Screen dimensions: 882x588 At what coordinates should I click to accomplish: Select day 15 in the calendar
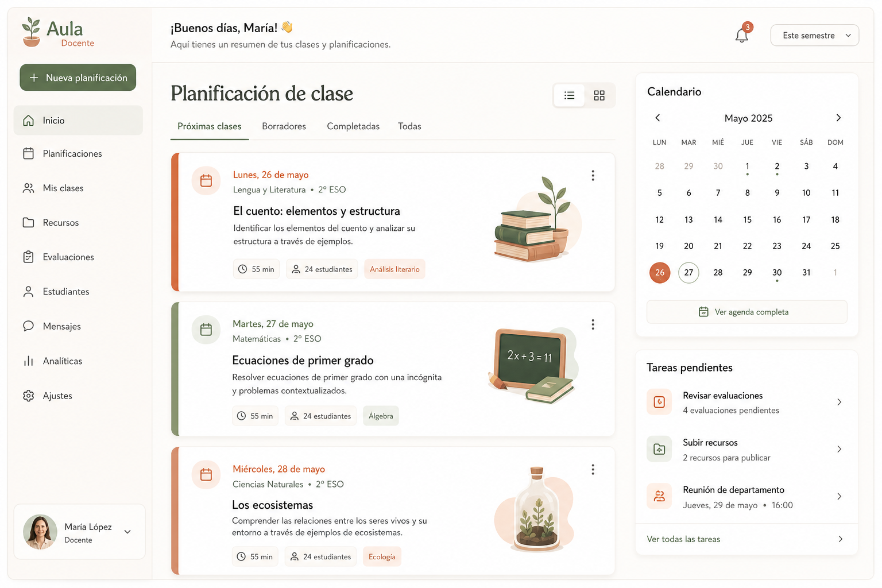(747, 220)
